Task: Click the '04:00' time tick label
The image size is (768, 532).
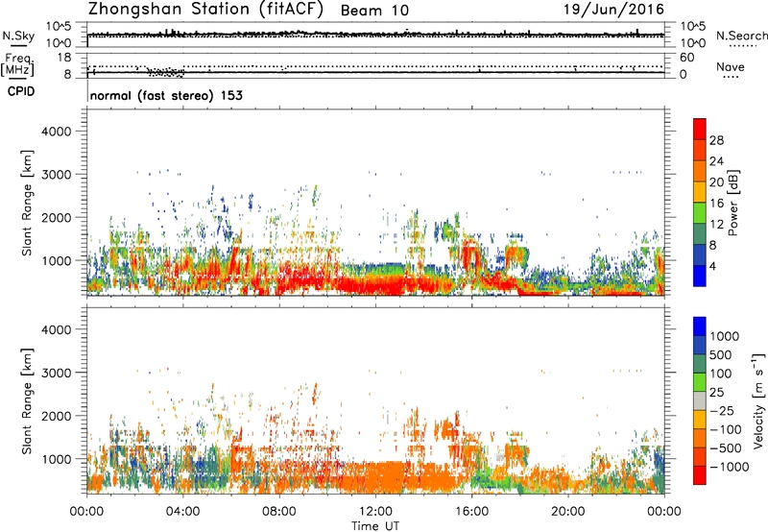Action: [x=183, y=512]
